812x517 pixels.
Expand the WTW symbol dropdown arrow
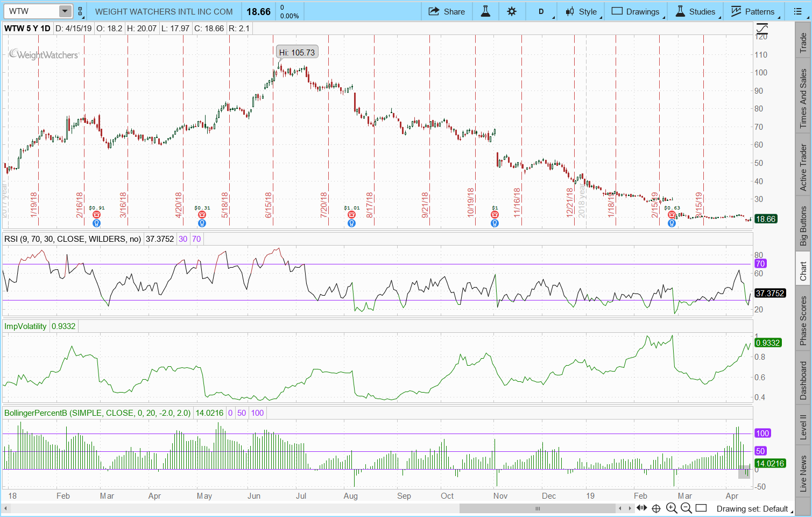pyautogui.click(x=65, y=11)
